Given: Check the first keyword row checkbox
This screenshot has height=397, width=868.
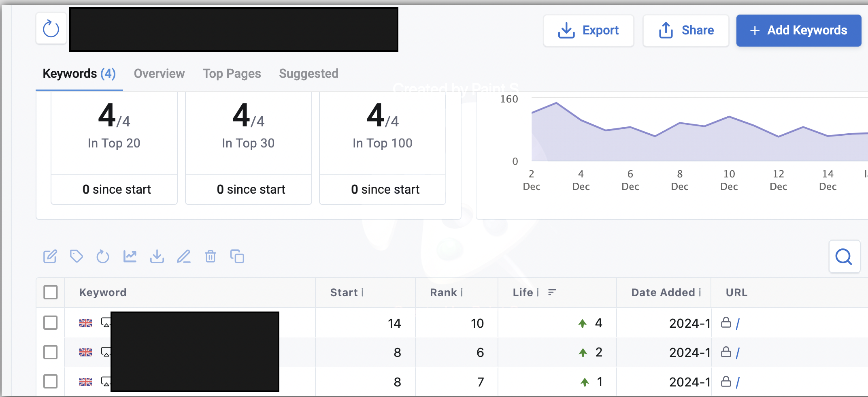Looking at the screenshot, I should pyautogui.click(x=51, y=323).
